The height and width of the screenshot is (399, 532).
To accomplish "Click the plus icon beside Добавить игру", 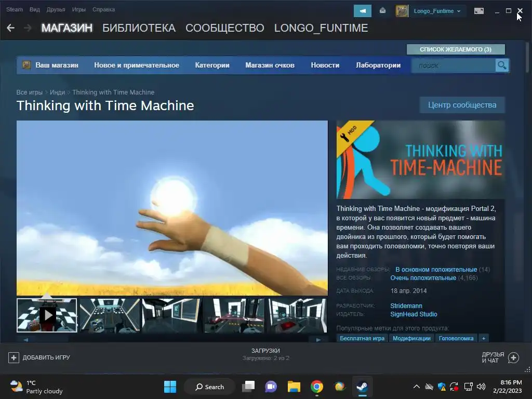I will [14, 357].
